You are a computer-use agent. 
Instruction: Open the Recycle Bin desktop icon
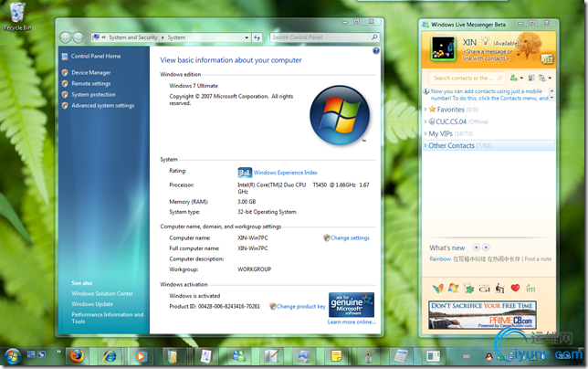pyautogui.click(x=17, y=16)
